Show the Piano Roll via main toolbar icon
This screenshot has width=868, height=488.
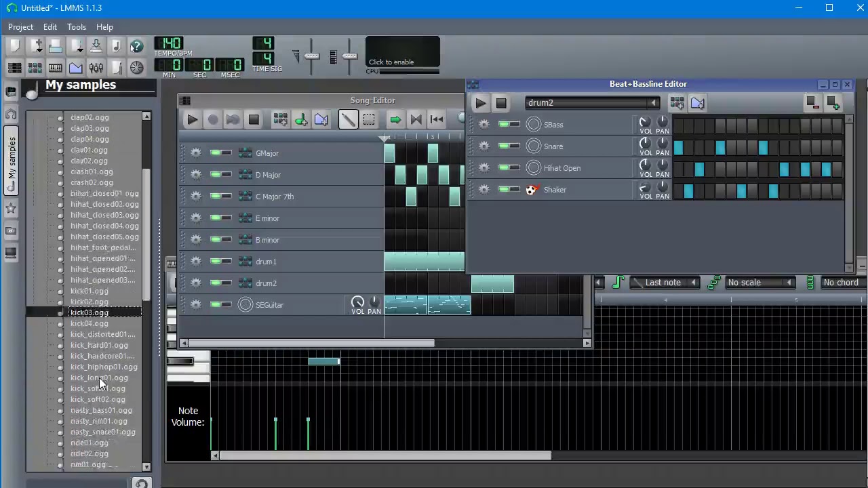point(55,68)
